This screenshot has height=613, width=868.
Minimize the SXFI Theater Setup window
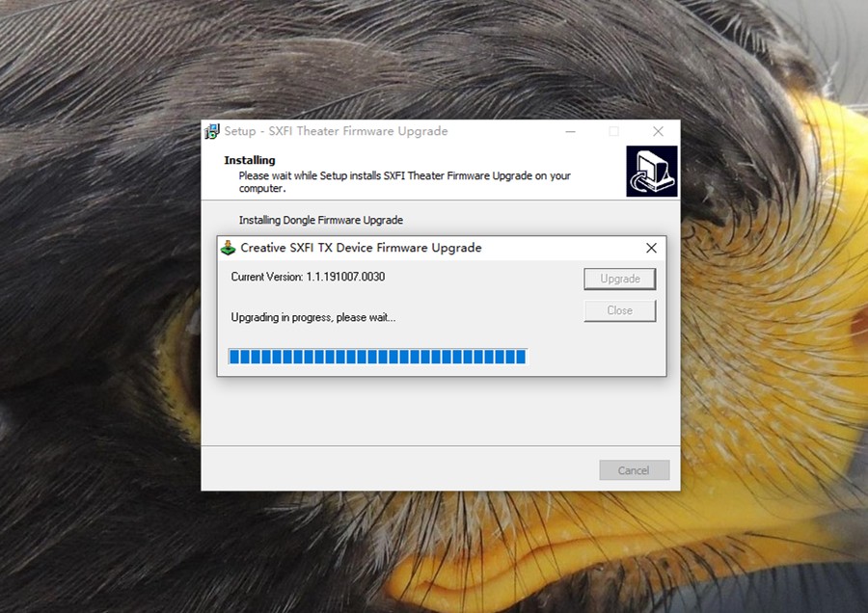pyautogui.click(x=569, y=131)
